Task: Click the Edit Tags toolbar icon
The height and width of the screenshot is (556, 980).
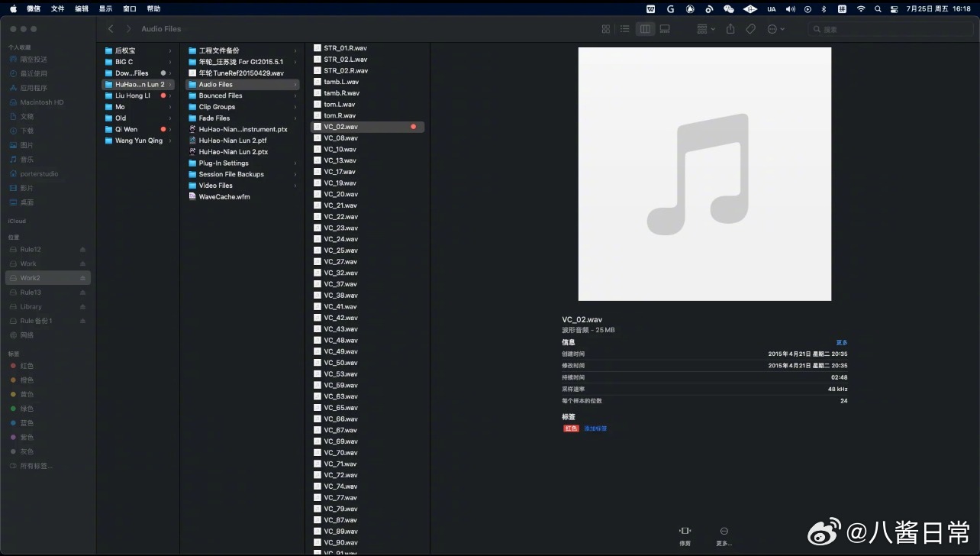Action: tap(750, 29)
